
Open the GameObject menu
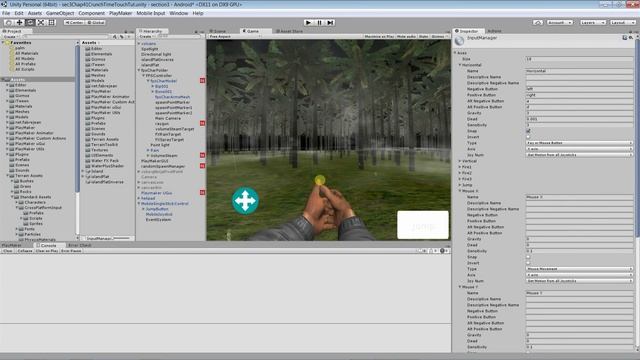[60, 13]
